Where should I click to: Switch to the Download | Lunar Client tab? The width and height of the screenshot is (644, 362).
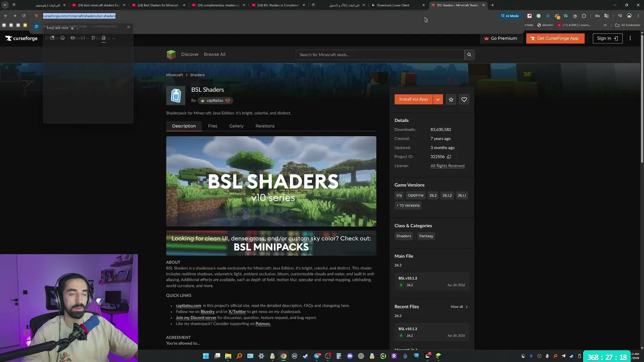(399, 5)
